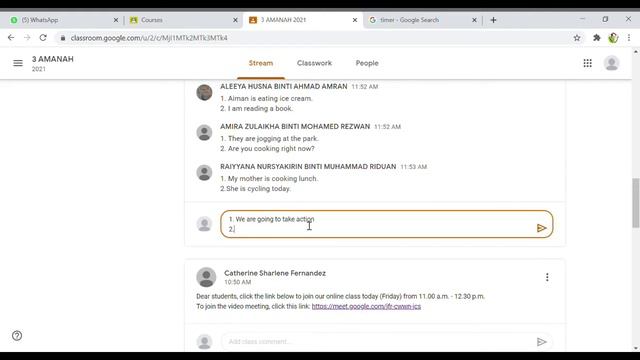This screenshot has height=360, width=640.
Task: Click Catherine Sharlene Fernandez's name
Action: point(275,273)
